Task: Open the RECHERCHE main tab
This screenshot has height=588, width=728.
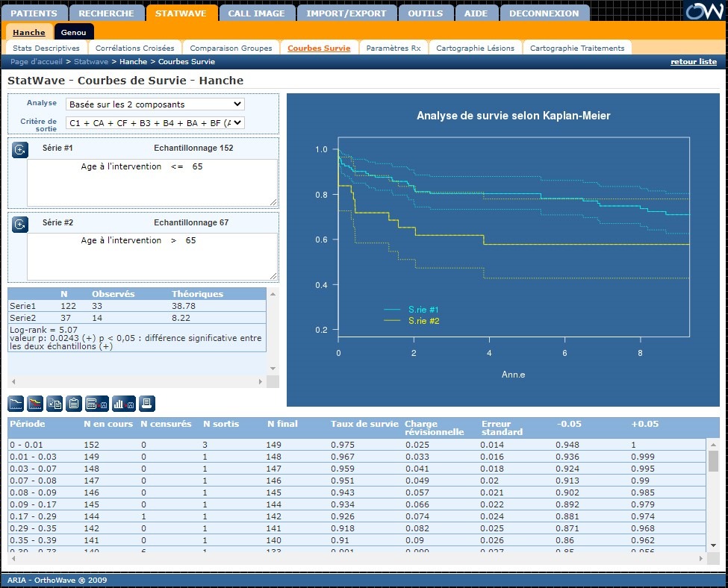Action: (x=106, y=13)
